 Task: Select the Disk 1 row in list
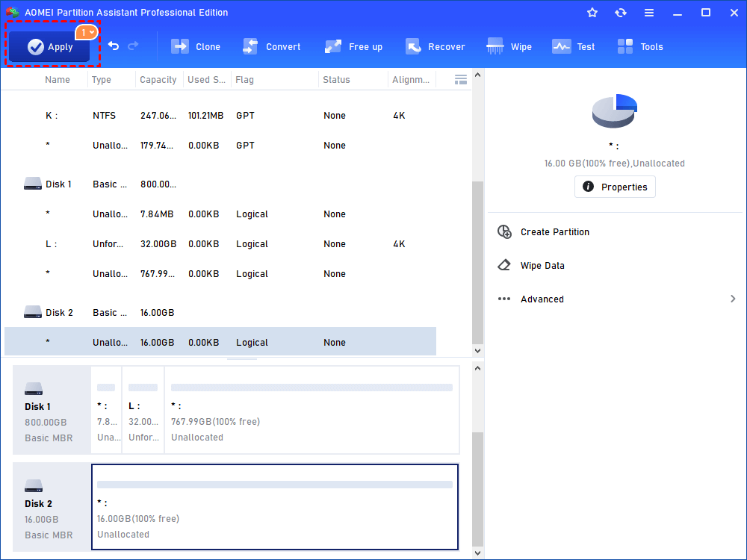pyautogui.click(x=220, y=184)
